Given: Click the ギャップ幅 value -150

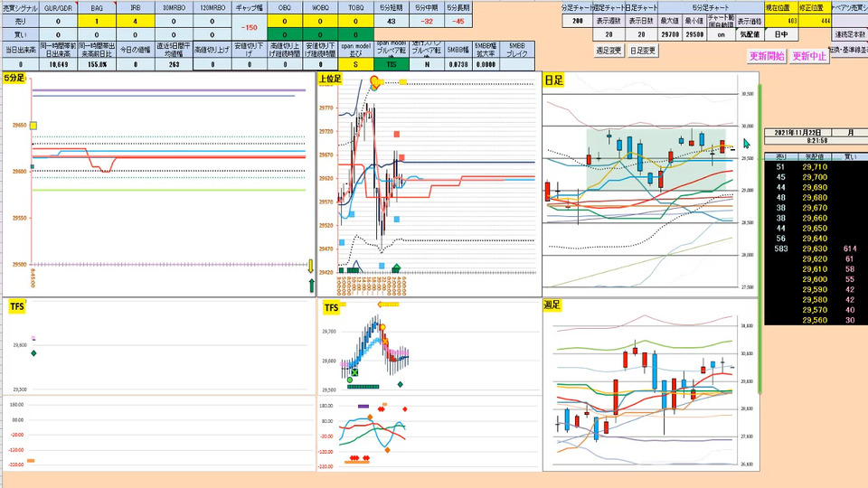Looking at the screenshot, I should (x=250, y=27).
